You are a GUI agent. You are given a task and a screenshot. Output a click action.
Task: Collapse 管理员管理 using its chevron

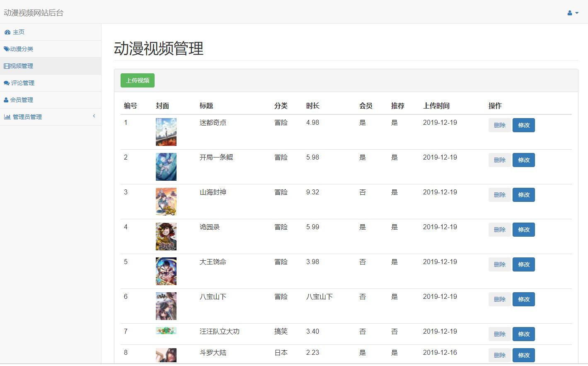click(x=94, y=116)
